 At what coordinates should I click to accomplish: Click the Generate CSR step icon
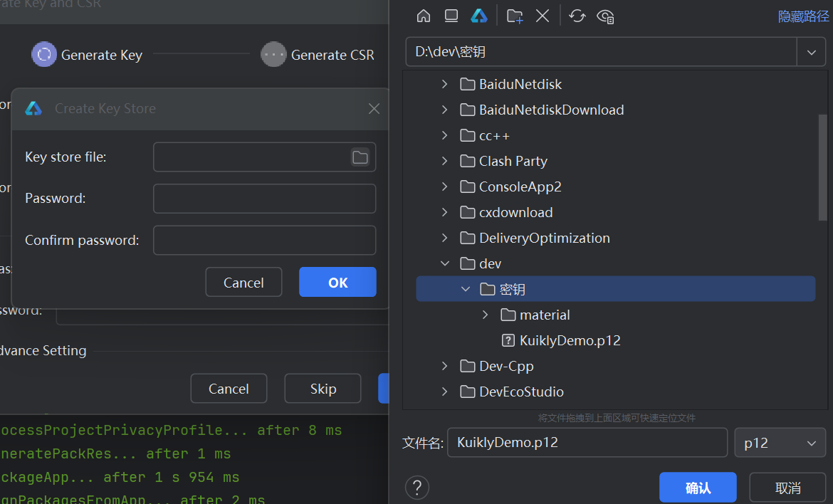tap(273, 54)
